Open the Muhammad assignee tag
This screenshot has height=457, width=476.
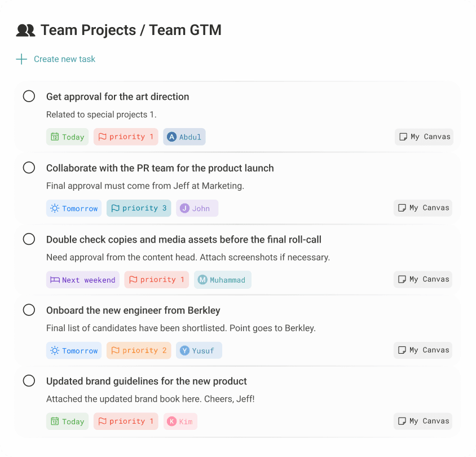click(x=222, y=280)
